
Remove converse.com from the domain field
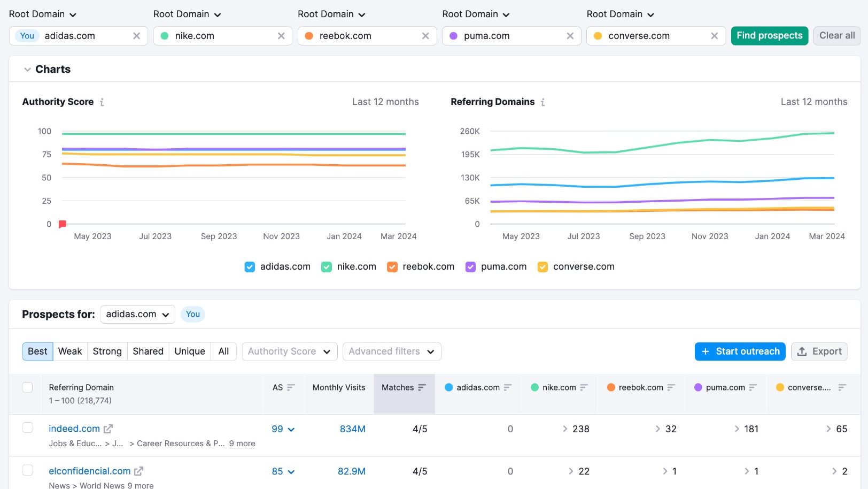tap(715, 36)
